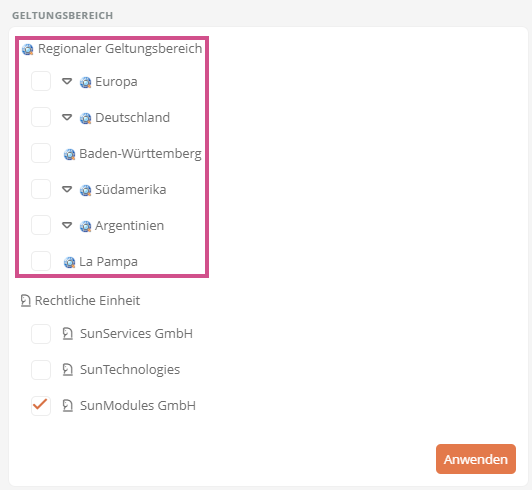Click the Regionaler Geltungsbereich globe icon
Screen dimensions: 532x490
point(27,50)
